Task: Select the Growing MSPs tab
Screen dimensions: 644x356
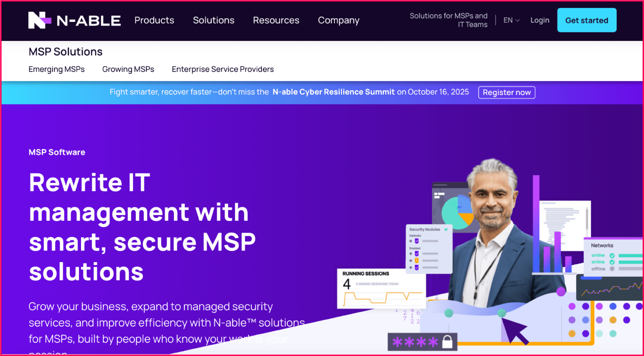Action: (x=128, y=69)
